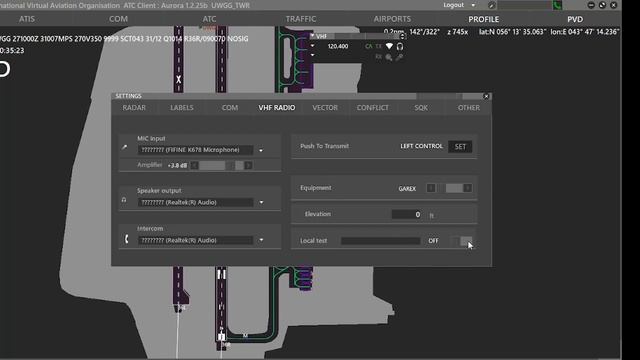This screenshot has height=360, width=640.
Task: Click the MIC input device name field
Action: coord(195,150)
